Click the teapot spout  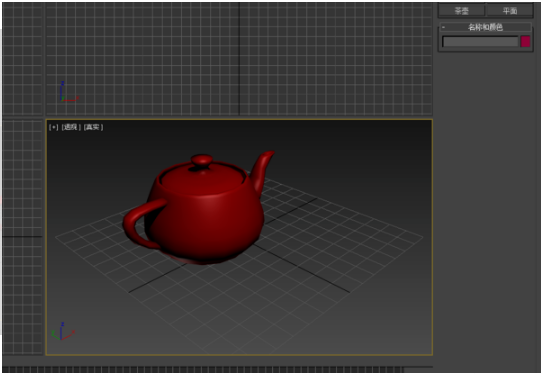[262, 170]
